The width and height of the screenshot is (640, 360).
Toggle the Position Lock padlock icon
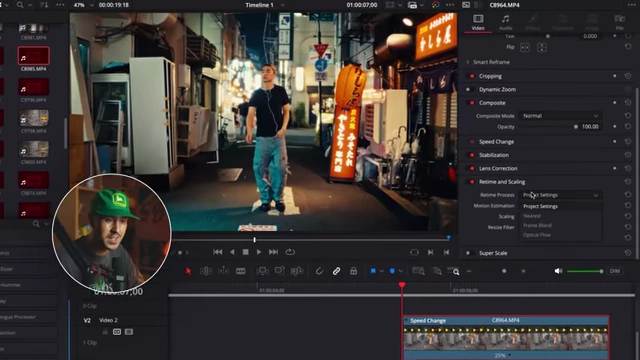[x=353, y=271]
